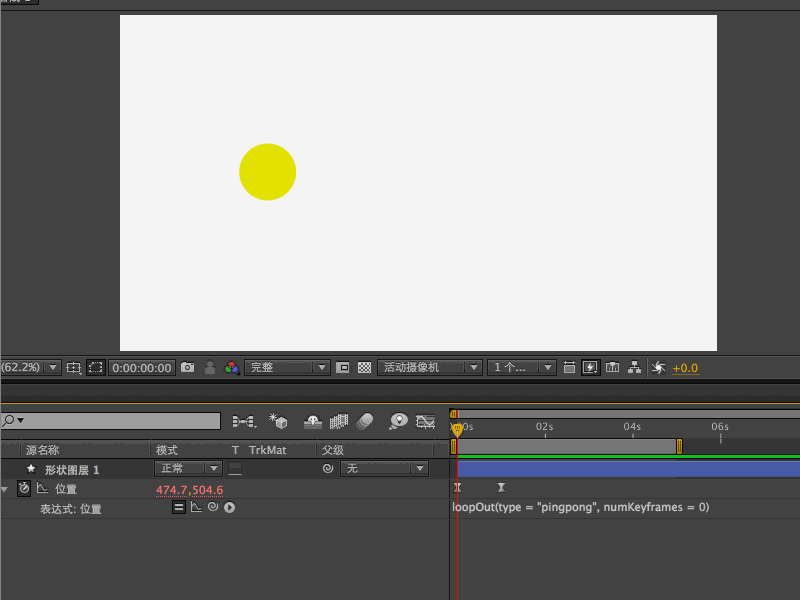Image resolution: width=800 pixels, height=600 pixels.
Task: Take a snapshot with the camera icon
Action: (187, 367)
